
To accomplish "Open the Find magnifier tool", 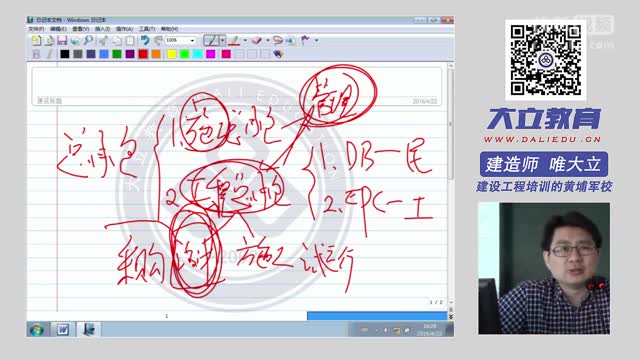I will 88,40.
